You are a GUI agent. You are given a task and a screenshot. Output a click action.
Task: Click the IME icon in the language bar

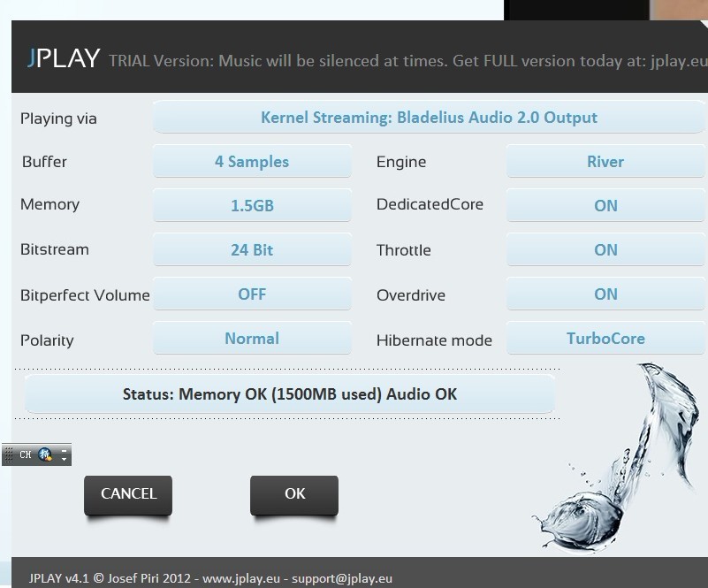(45, 454)
